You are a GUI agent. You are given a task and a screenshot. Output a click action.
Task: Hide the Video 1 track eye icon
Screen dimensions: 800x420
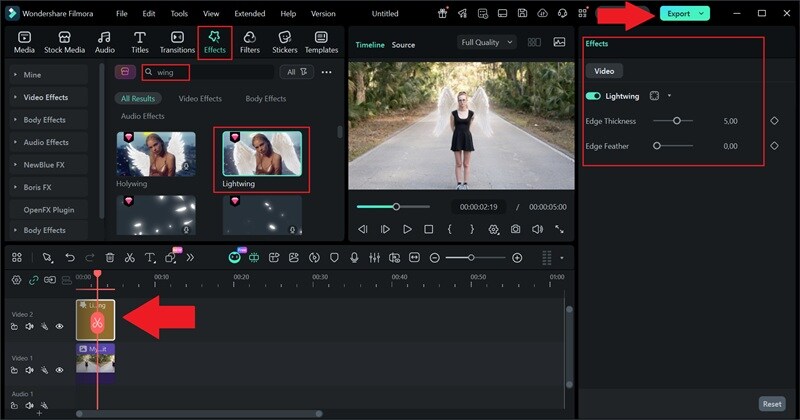[59, 370]
